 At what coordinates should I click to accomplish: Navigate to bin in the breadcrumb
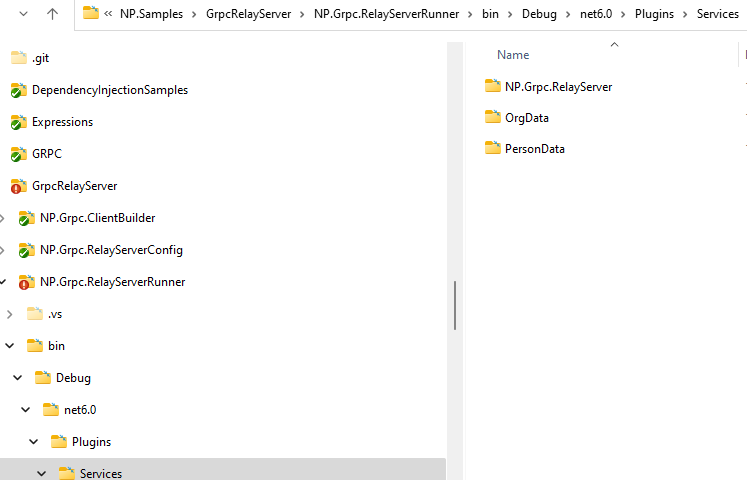click(490, 14)
